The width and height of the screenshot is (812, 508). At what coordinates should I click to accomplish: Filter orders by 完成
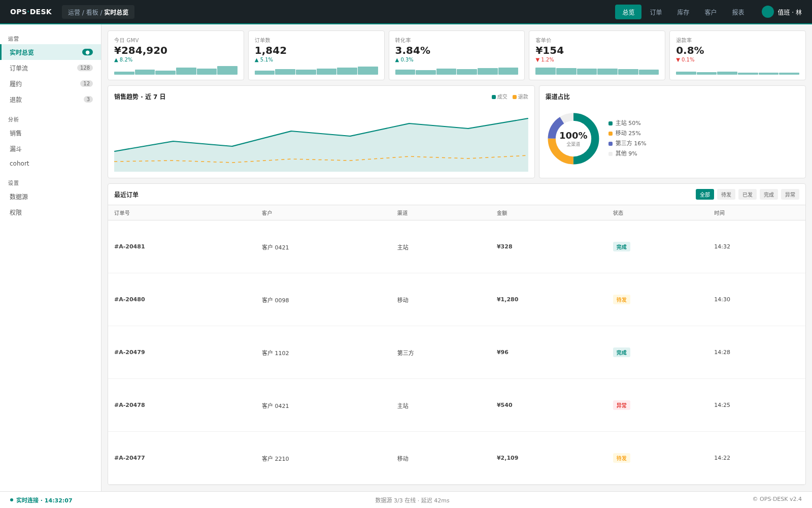click(769, 195)
